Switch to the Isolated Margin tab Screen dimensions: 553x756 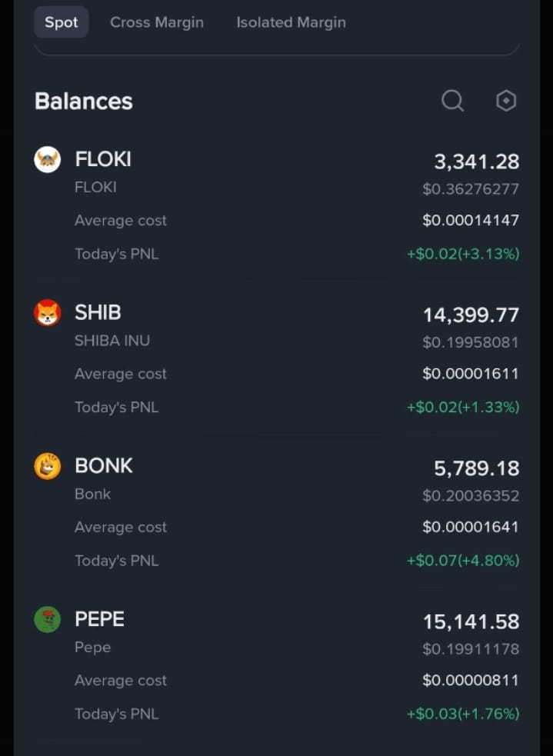coord(291,22)
